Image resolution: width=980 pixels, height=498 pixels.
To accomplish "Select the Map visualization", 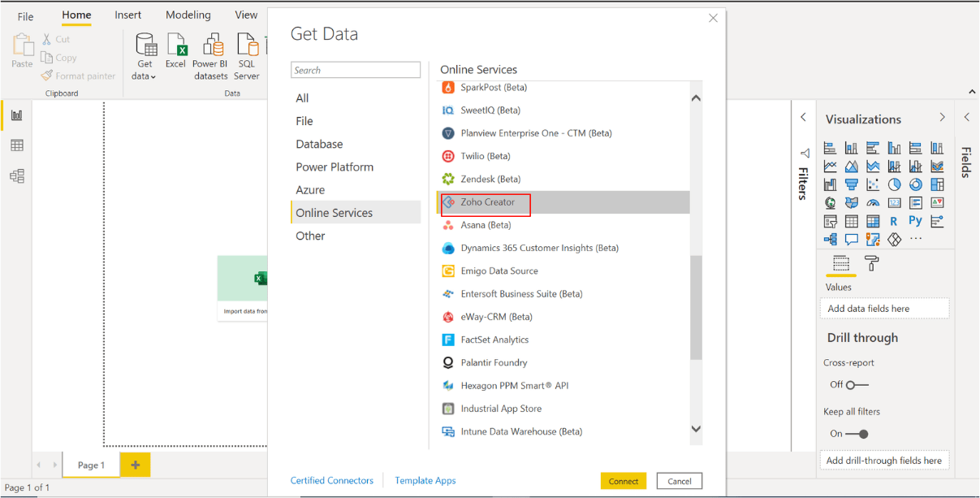I will click(831, 202).
